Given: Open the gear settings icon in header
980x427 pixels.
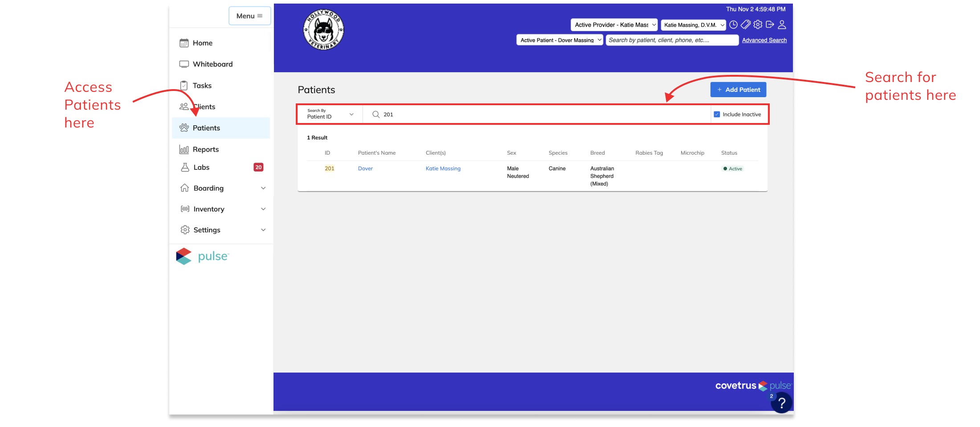Looking at the screenshot, I should (x=758, y=25).
